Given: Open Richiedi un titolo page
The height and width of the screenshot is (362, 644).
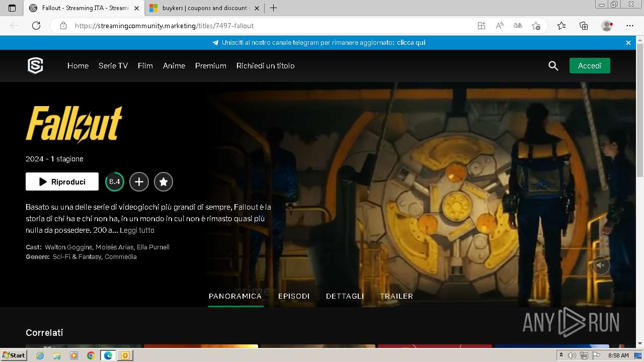Looking at the screenshot, I should point(266,66).
